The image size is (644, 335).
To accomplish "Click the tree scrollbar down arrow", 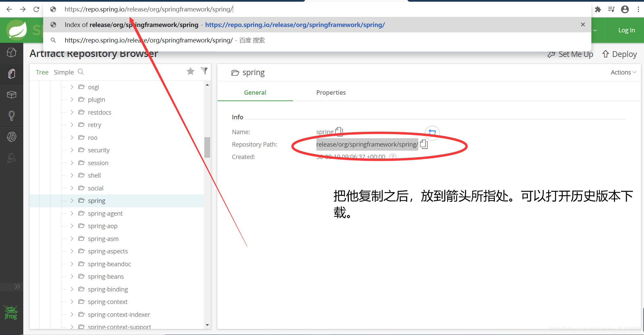I will tap(207, 325).
